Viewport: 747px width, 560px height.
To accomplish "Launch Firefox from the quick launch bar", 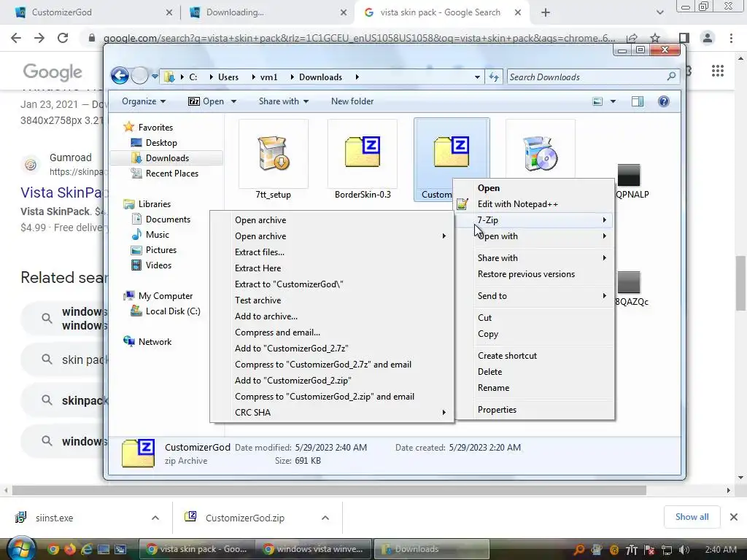I will [x=69, y=549].
